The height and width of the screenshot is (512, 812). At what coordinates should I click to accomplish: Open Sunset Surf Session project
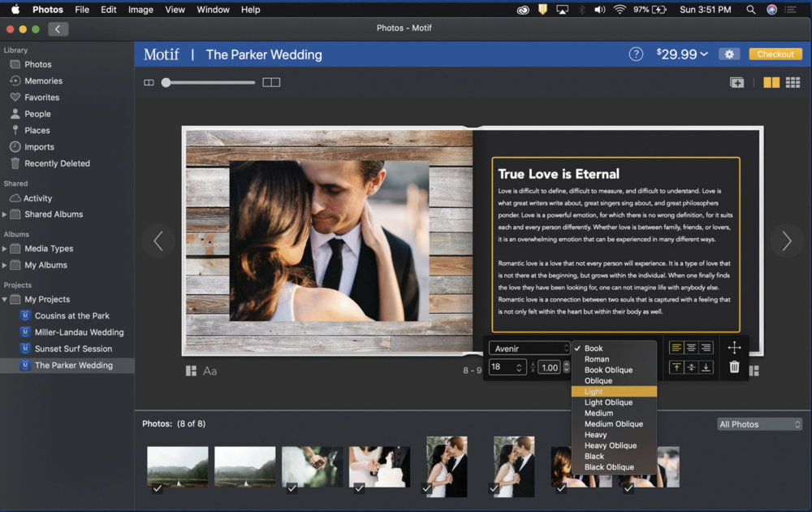click(73, 349)
